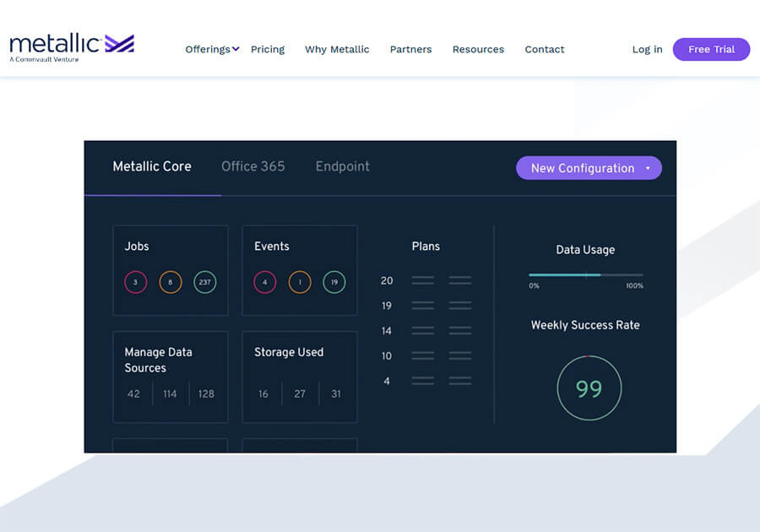This screenshot has width=760, height=532.
Task: Click Log in
Action: click(647, 49)
